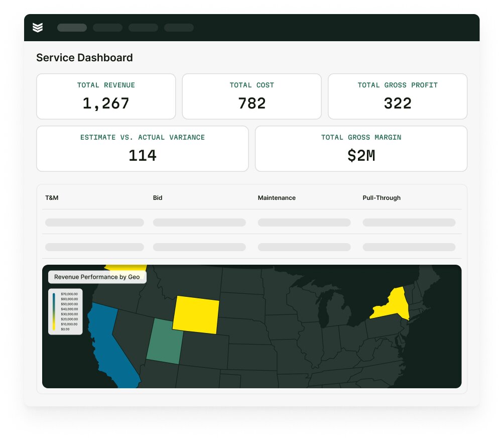Toggle the Total Gross Margin card
This screenshot has height=441, width=504.
(361, 148)
